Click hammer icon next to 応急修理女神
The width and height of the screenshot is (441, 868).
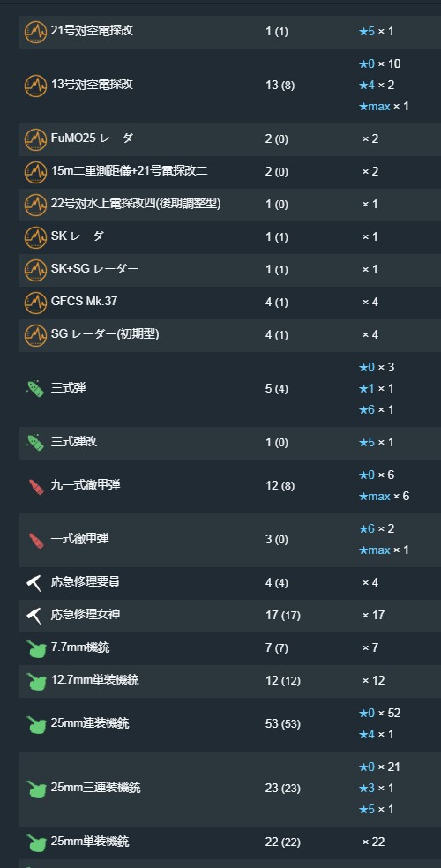click(x=34, y=616)
